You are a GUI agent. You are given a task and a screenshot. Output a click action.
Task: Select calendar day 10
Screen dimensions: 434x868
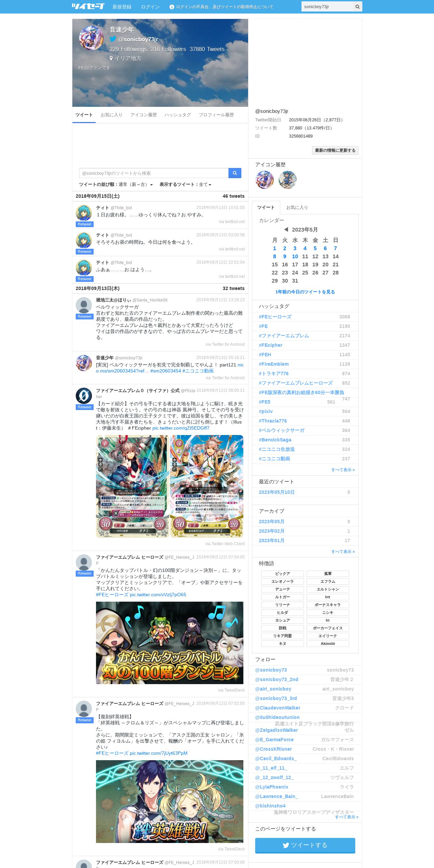pyautogui.click(x=295, y=257)
